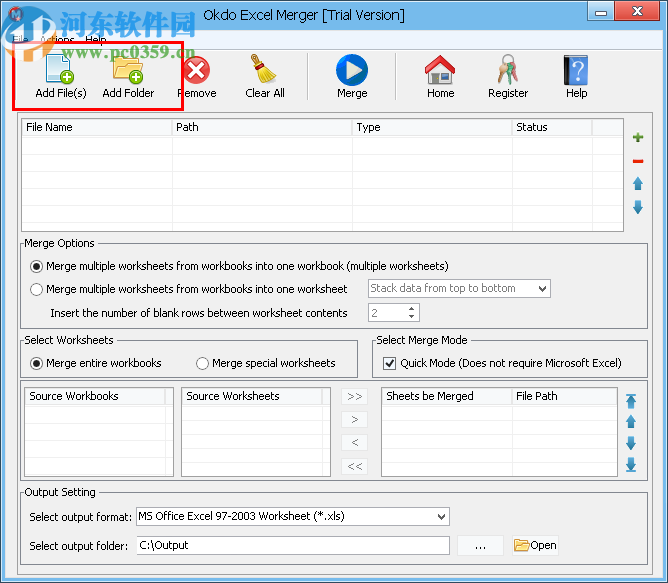Click the Register keys icon

coord(507,69)
